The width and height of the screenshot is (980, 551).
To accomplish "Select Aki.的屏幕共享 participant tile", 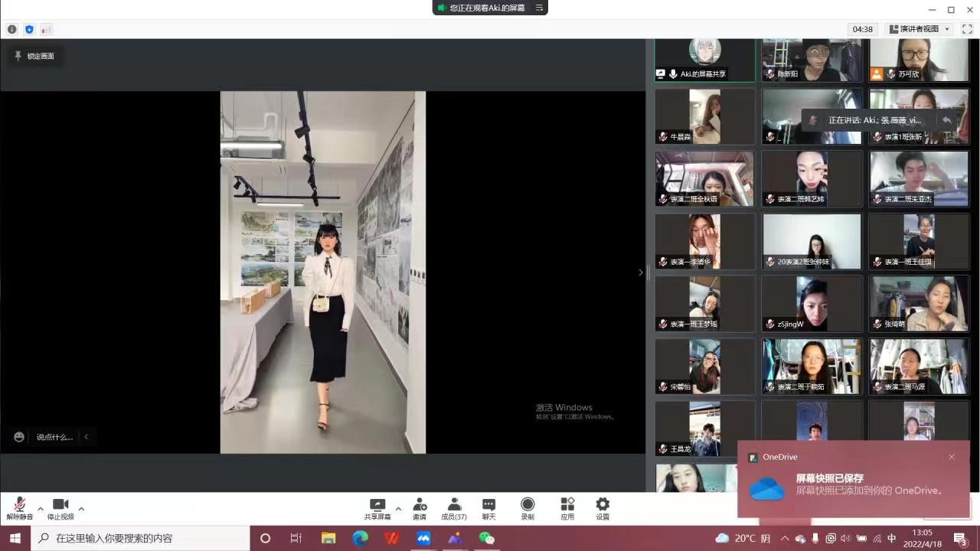I will click(x=704, y=60).
